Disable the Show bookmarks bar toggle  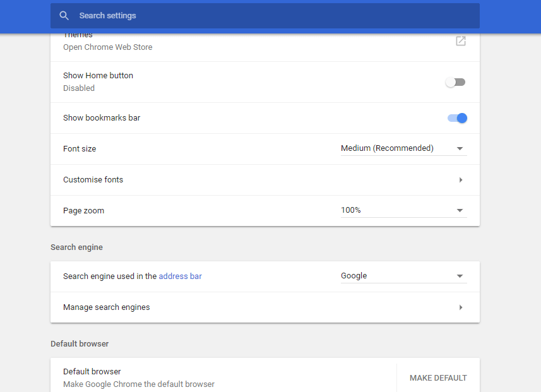[x=457, y=118]
